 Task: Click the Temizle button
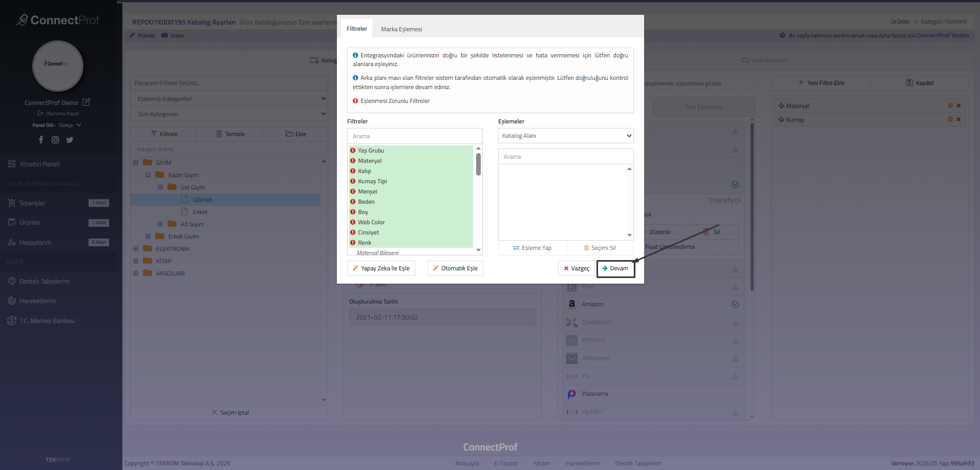[x=230, y=134]
